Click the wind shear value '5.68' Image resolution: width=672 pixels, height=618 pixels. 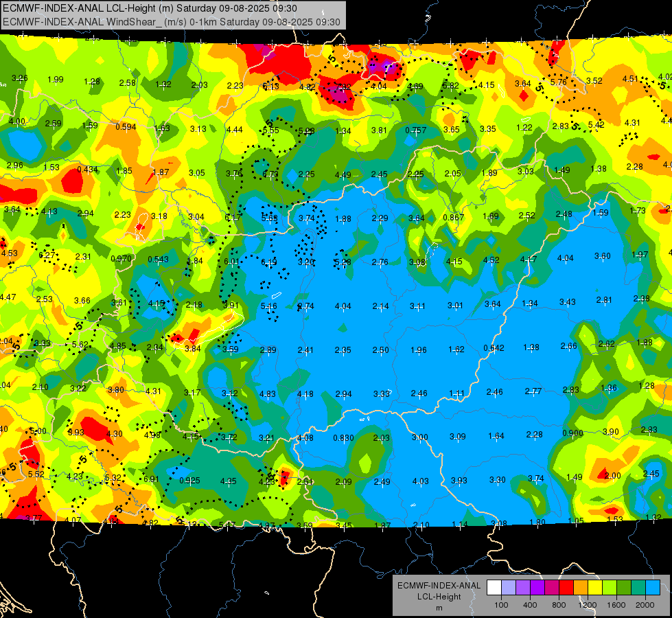point(269,218)
